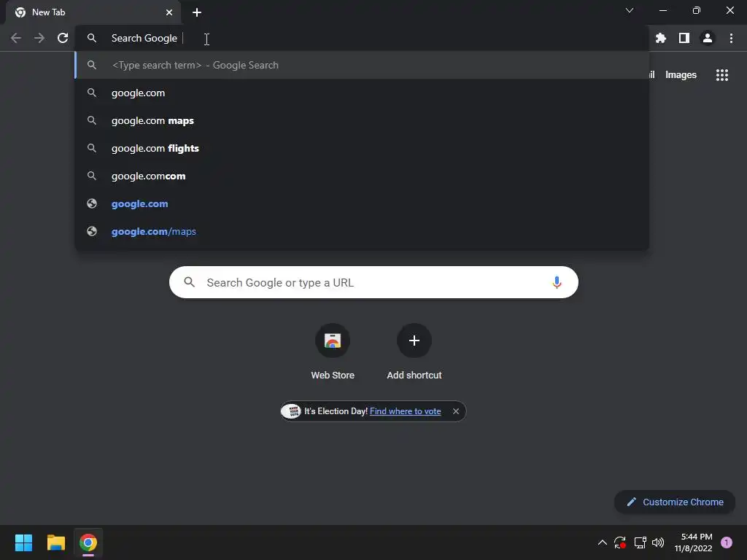Click the 'Search Google or type a URL' box
Viewport: 747px width, 560px height.
(373, 282)
